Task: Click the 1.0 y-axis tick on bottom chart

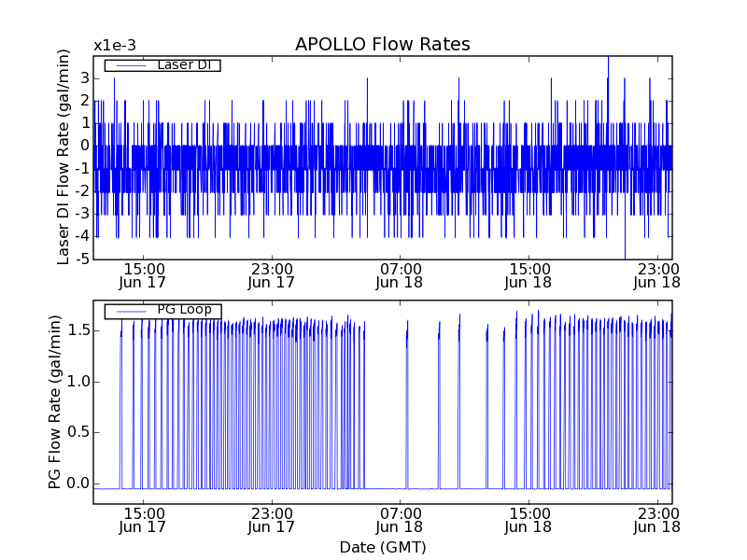Action: tap(78, 381)
